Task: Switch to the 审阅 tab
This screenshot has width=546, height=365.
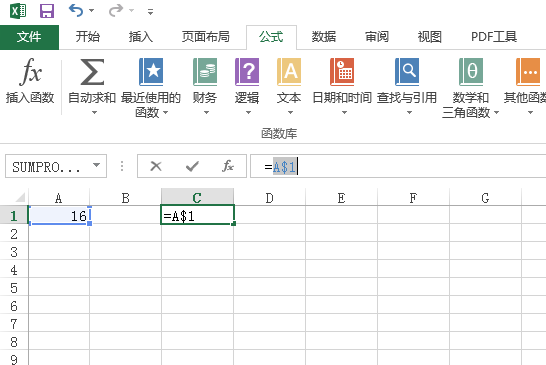Action: pyautogui.click(x=377, y=37)
